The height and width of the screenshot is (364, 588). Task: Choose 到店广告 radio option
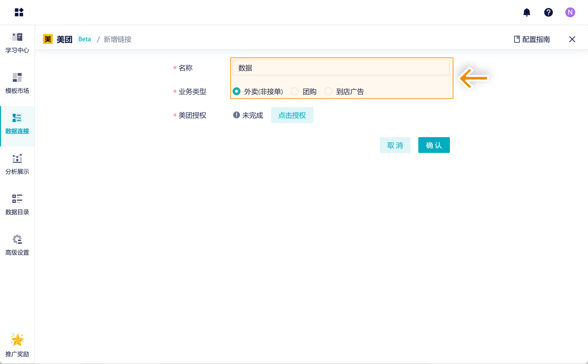tap(328, 91)
